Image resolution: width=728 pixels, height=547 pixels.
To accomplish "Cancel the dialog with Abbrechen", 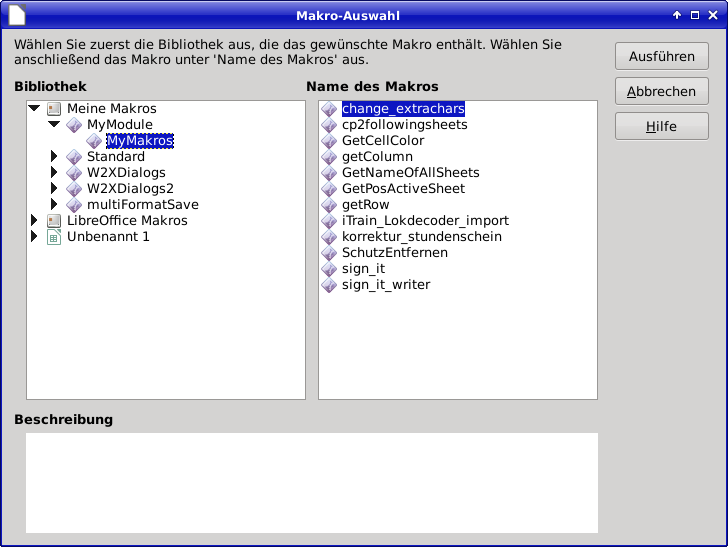I will point(661,91).
